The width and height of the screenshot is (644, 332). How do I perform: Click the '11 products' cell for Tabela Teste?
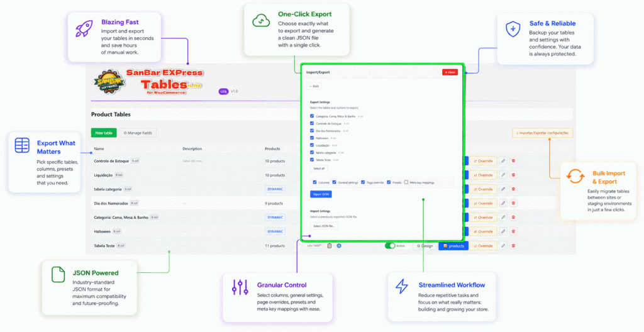click(x=275, y=246)
